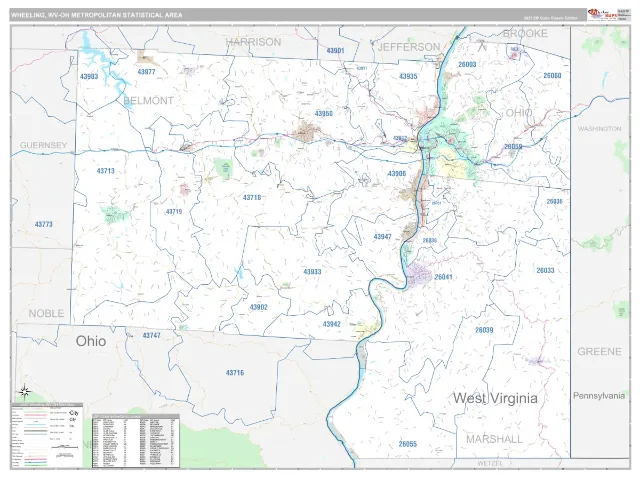Click ZIP code 43902
640x480 pixels.
[258, 307]
